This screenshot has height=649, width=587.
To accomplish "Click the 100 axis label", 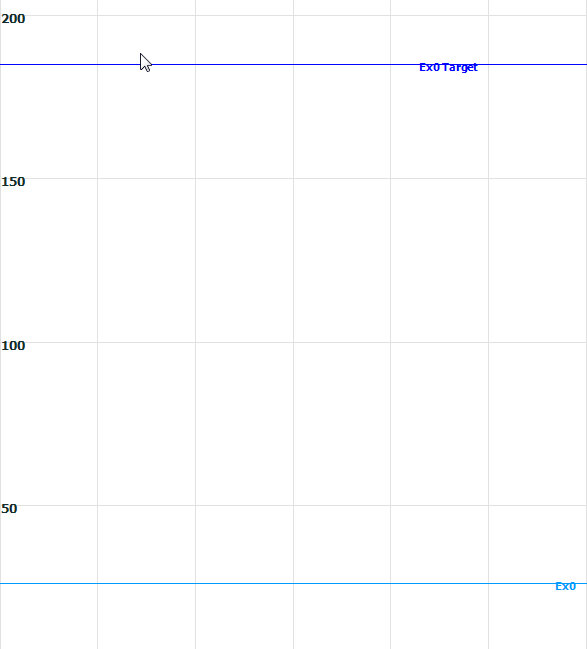I will pyautogui.click(x=13, y=346).
